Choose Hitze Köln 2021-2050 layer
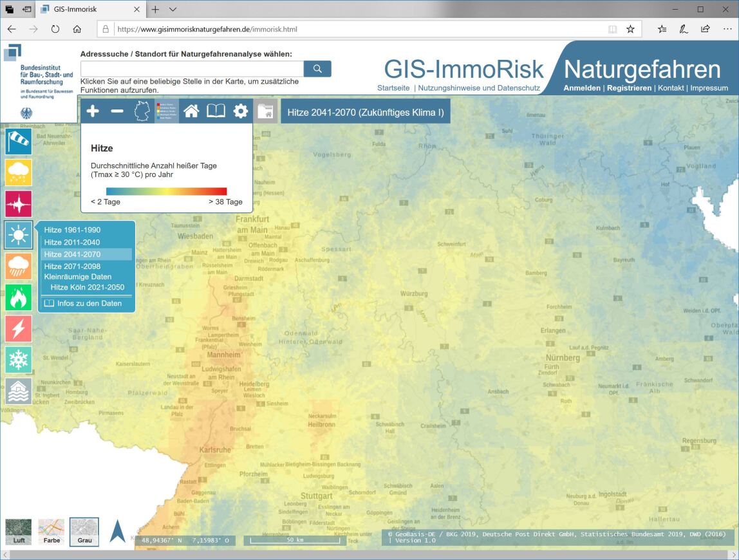Image resolution: width=739 pixels, height=560 pixels. click(x=88, y=287)
